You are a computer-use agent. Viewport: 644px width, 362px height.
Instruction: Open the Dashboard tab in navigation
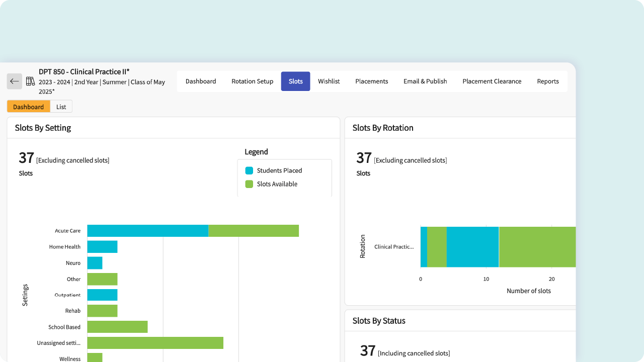pos(201,81)
